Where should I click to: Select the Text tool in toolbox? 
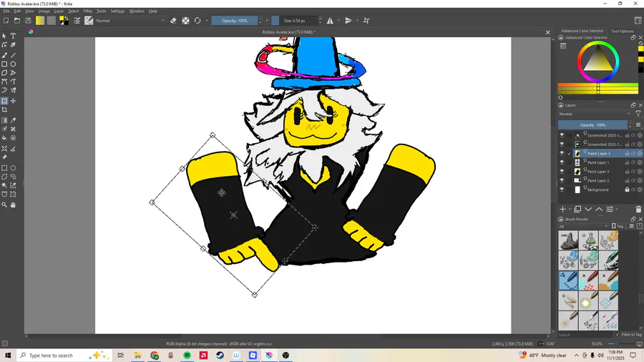13,36
